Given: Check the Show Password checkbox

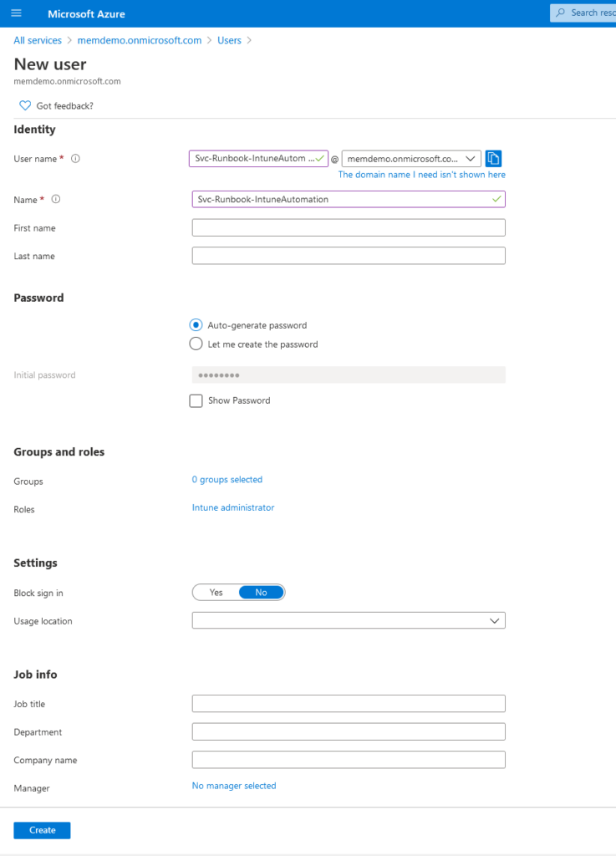Looking at the screenshot, I should tap(196, 400).
